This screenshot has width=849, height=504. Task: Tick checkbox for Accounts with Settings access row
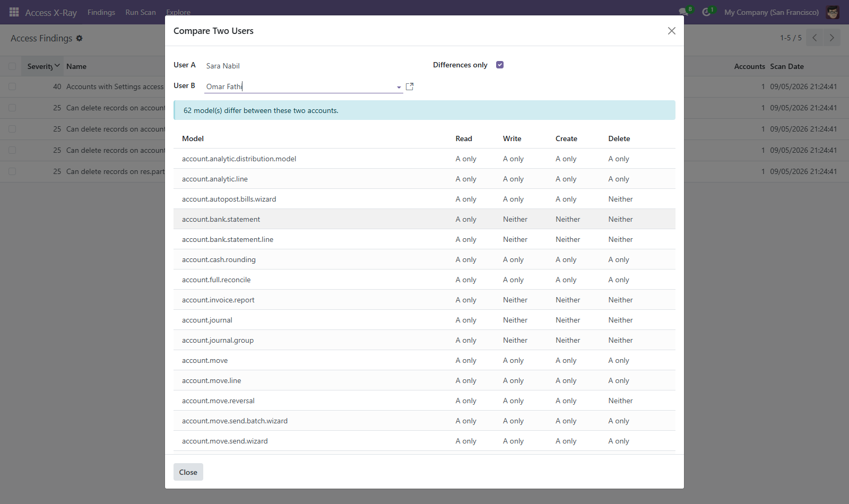12,86
